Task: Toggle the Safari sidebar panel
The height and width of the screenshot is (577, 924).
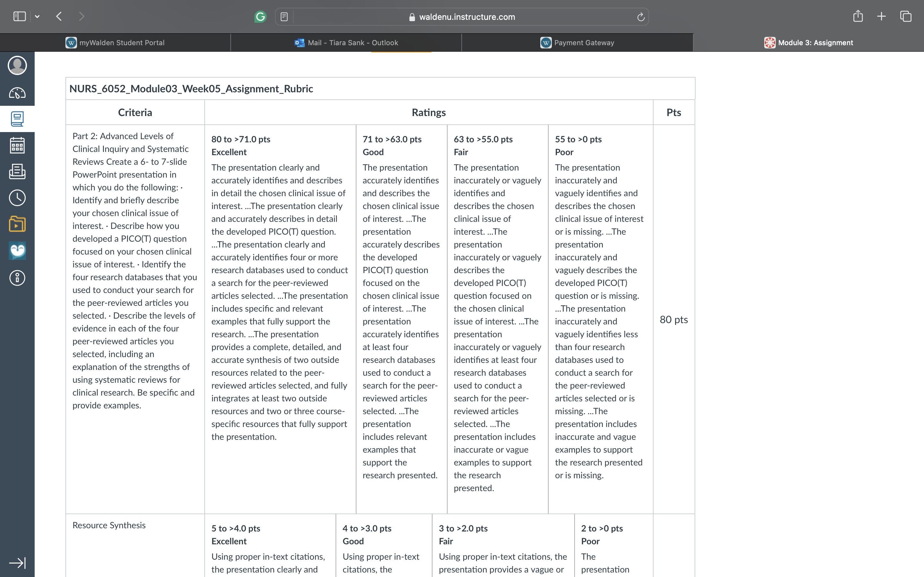Action: click(20, 16)
